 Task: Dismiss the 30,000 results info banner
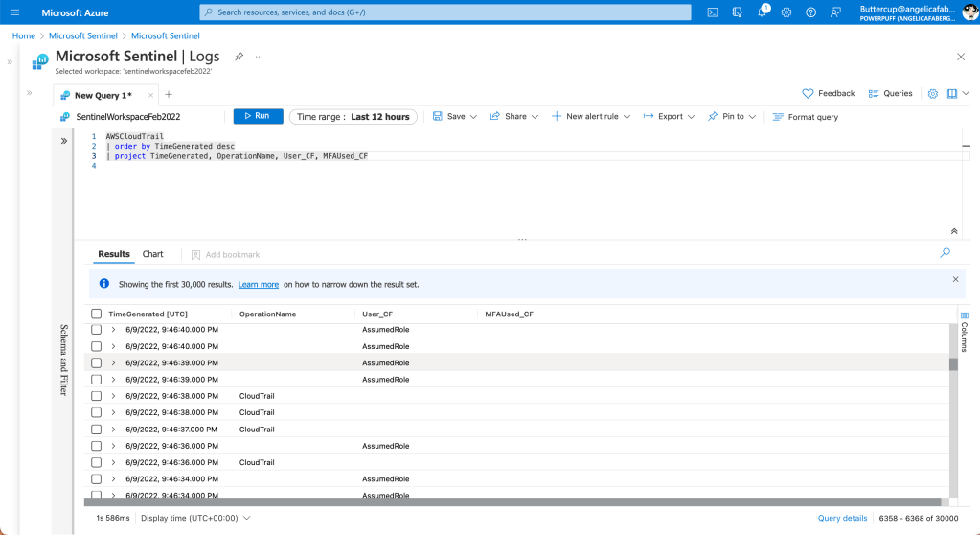[x=955, y=279]
